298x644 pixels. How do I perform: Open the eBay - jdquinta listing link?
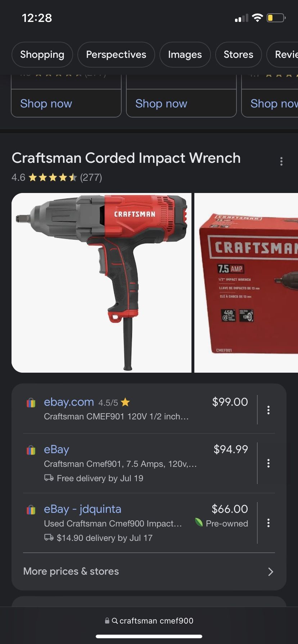click(82, 509)
